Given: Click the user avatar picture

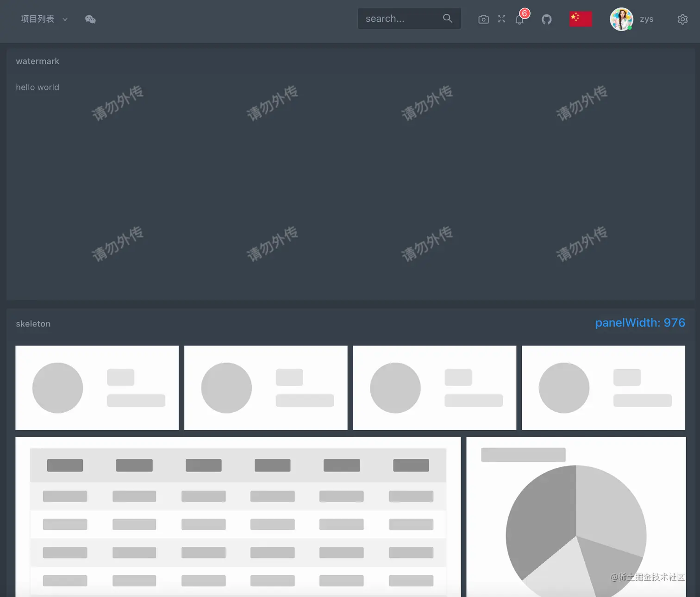Looking at the screenshot, I should (x=621, y=19).
